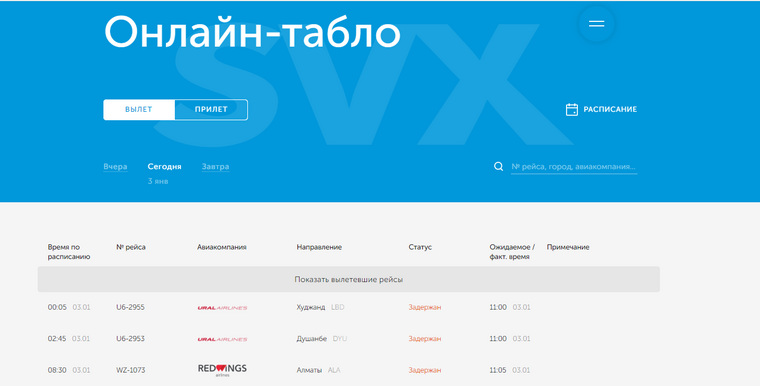
Task: Click the Авиакомпания column header
Action: pyautogui.click(x=222, y=247)
